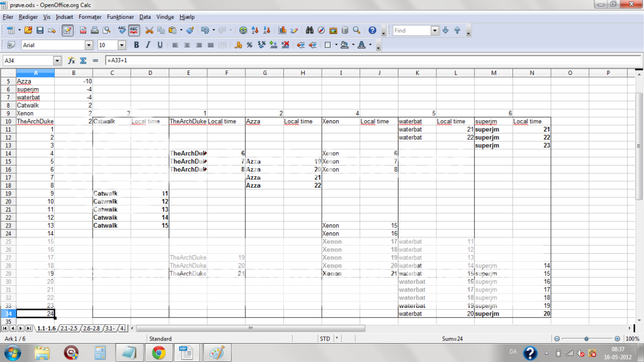
Task: Sort descending Z-A icon
Action: click(x=267, y=30)
